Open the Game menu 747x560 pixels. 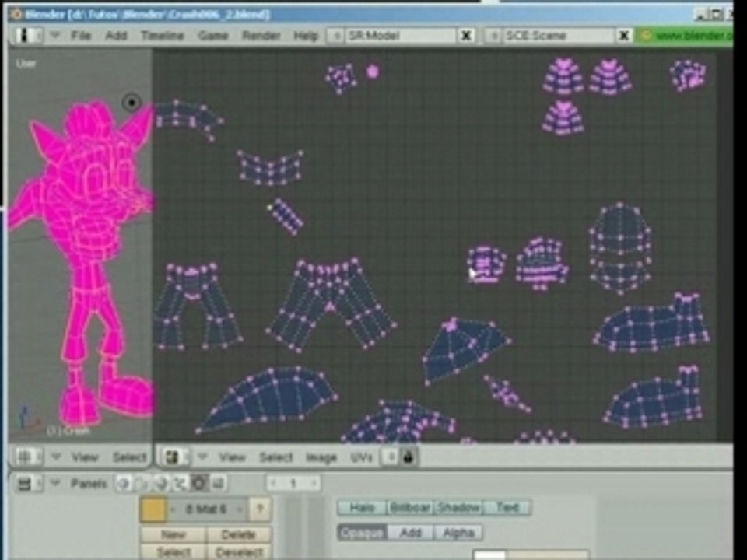[x=213, y=36]
